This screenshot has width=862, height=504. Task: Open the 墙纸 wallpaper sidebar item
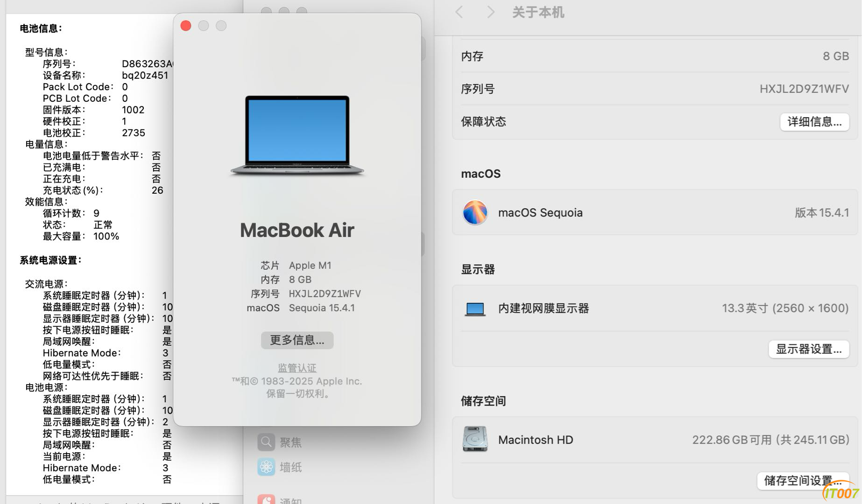click(x=279, y=467)
